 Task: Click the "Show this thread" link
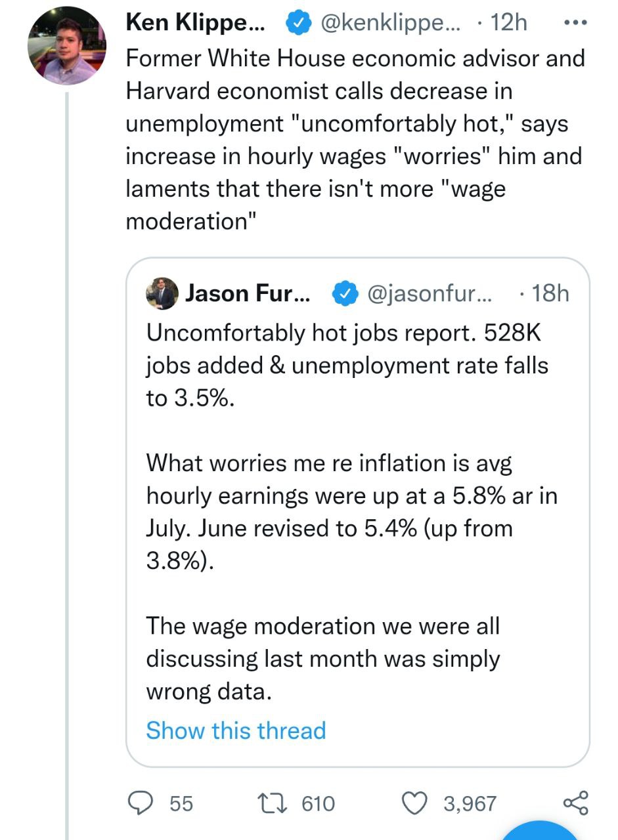click(x=236, y=730)
